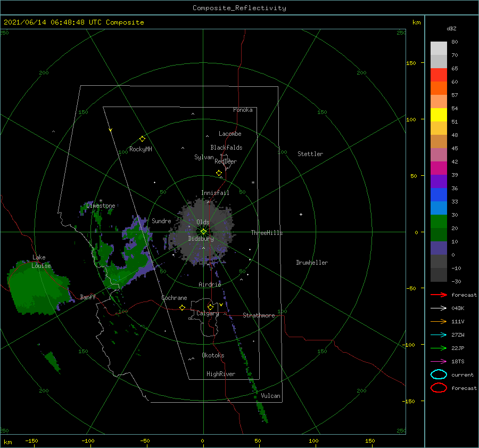The image size is (479, 448).
Task: Click the Stettler city label
Action: coord(310,154)
